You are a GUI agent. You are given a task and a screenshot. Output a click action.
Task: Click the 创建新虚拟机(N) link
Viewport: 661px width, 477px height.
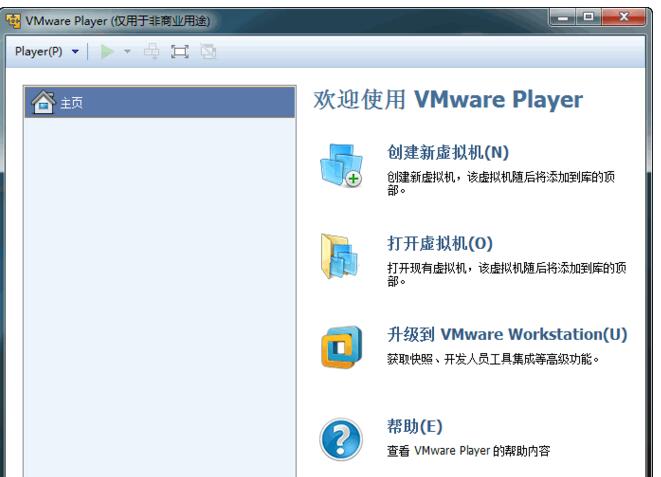[448, 152]
